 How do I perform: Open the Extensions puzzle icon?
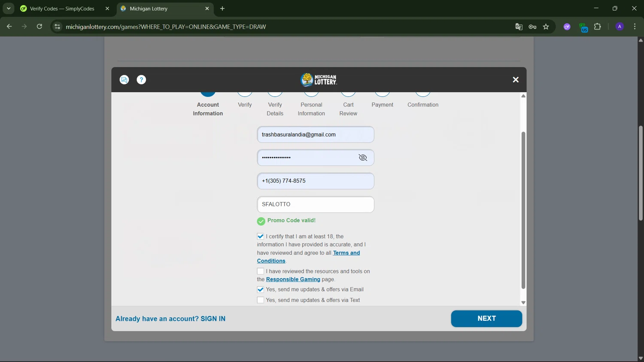(x=598, y=27)
